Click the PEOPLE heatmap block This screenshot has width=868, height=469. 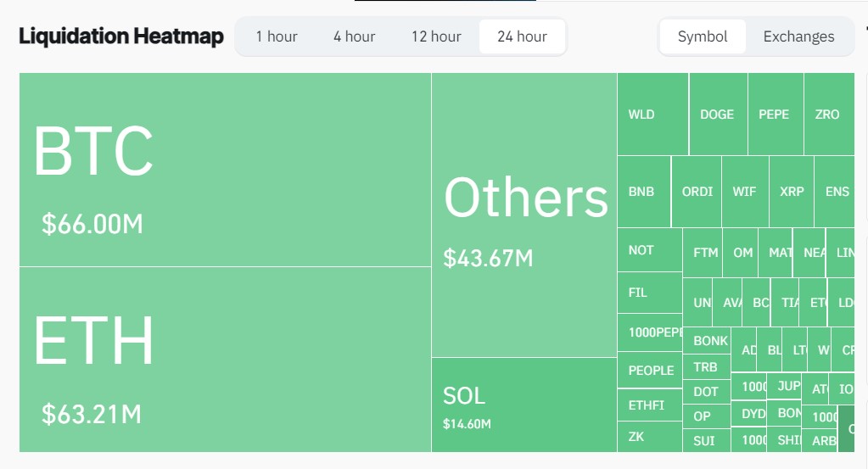tap(650, 371)
